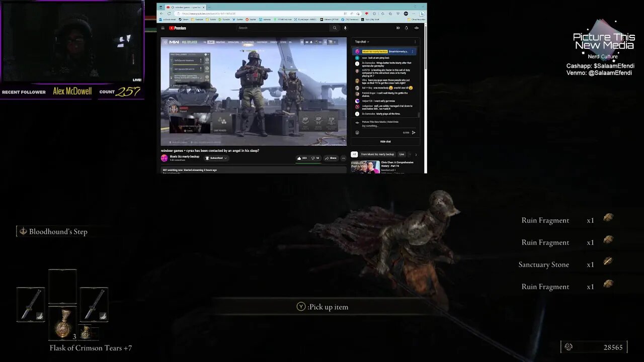
Task: Click the video title about reindeer games
Action: [x=210, y=150]
